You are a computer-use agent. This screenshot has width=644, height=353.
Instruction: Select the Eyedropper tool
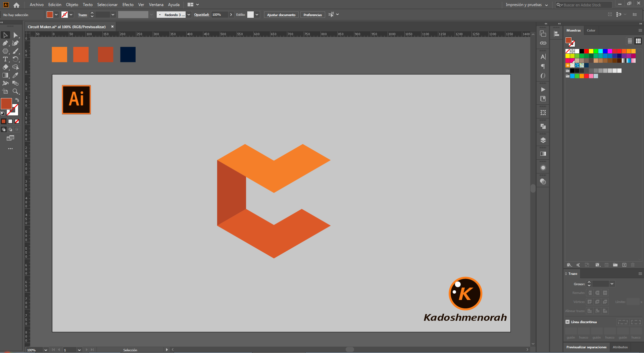[x=15, y=75]
